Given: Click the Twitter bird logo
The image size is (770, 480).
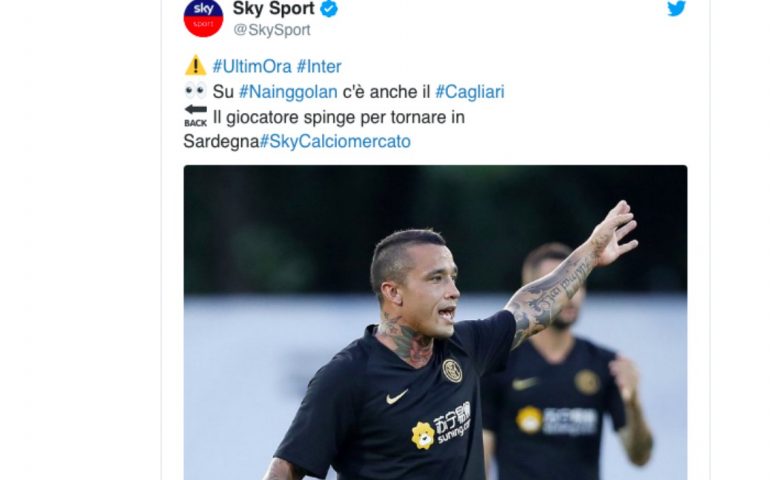Looking at the screenshot, I should click(676, 8).
